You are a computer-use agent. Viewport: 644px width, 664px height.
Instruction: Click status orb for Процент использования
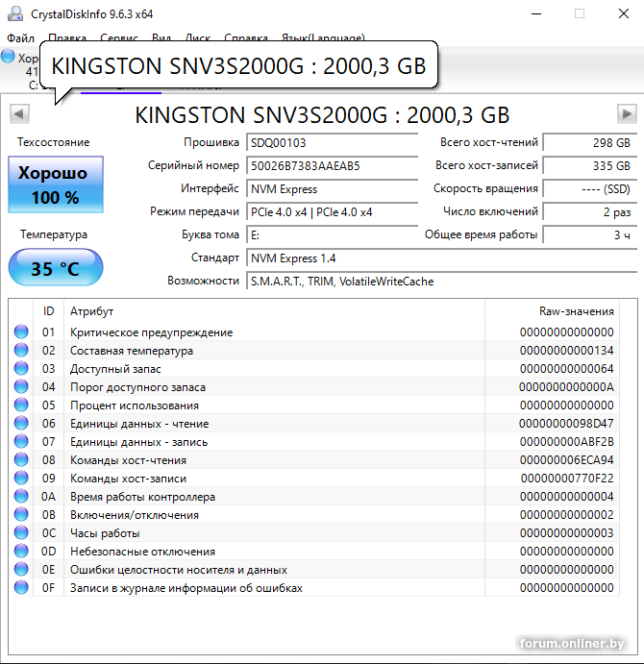tap(21, 405)
